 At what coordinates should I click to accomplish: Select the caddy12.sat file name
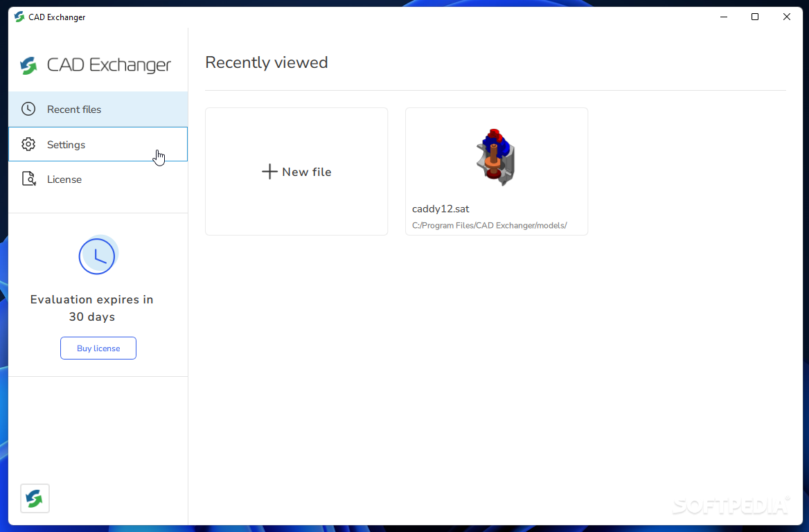point(441,209)
